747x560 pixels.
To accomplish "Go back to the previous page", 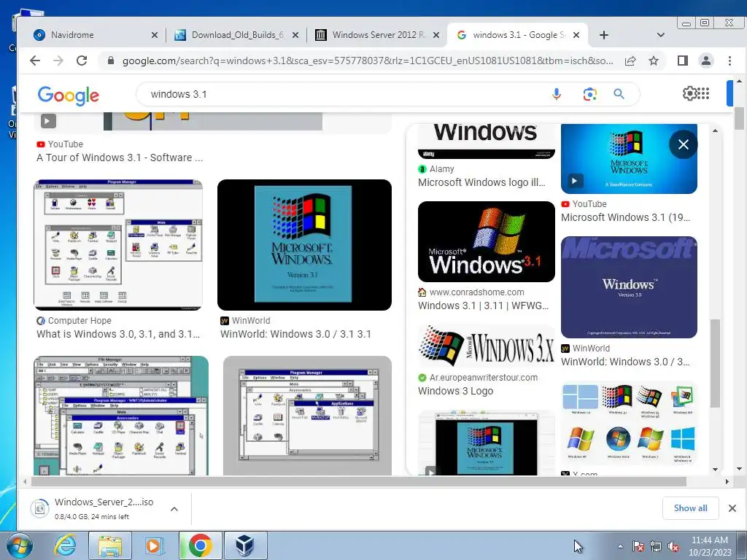I will click(35, 61).
